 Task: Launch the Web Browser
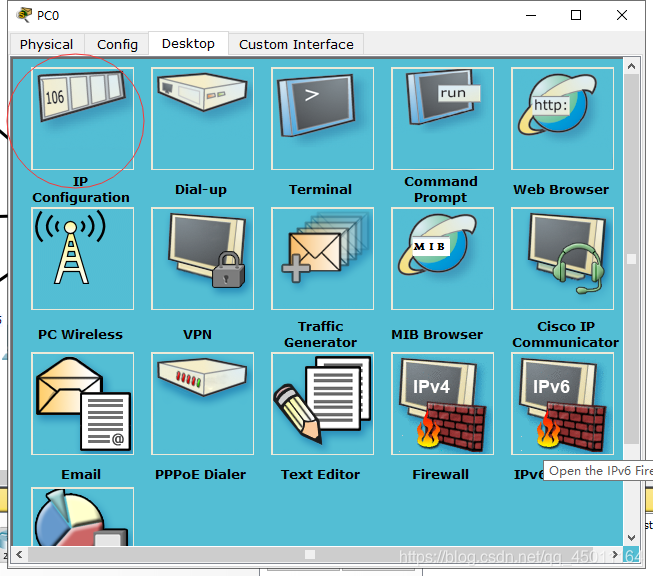click(x=562, y=119)
